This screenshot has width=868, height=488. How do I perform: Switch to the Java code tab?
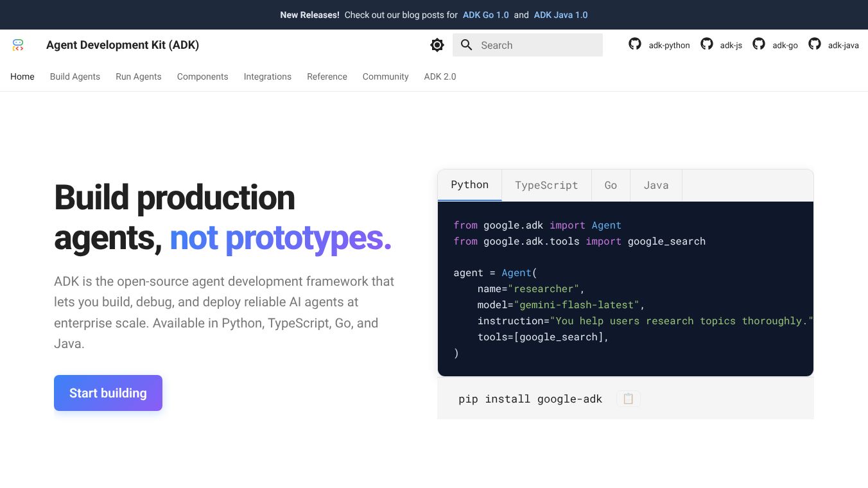pyautogui.click(x=656, y=185)
